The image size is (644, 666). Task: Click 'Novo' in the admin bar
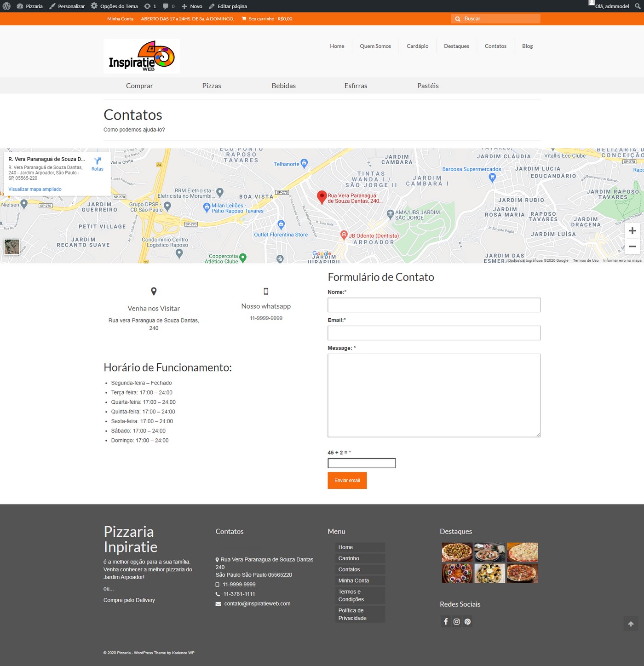point(192,6)
